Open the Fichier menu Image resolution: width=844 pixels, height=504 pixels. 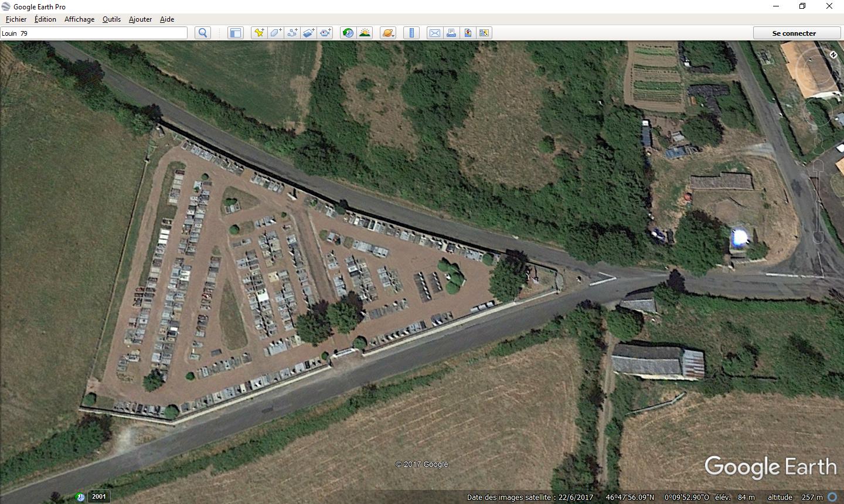click(x=16, y=19)
